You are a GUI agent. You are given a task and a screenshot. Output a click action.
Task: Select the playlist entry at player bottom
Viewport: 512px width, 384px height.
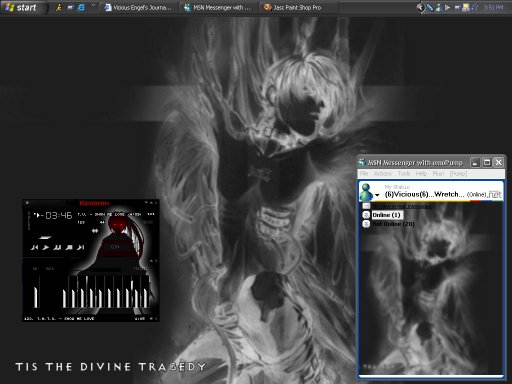[60, 319]
